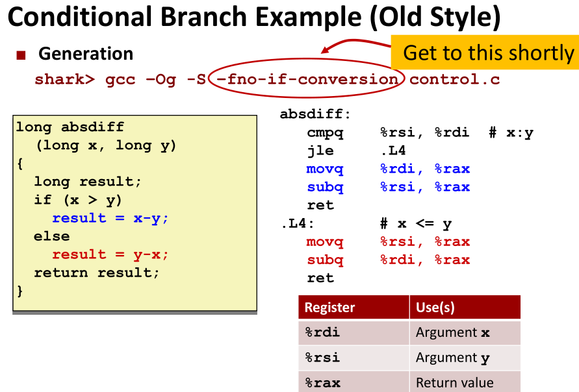Select the "%rax" cell in the register table
This screenshot has height=392, width=579.
[354, 382]
